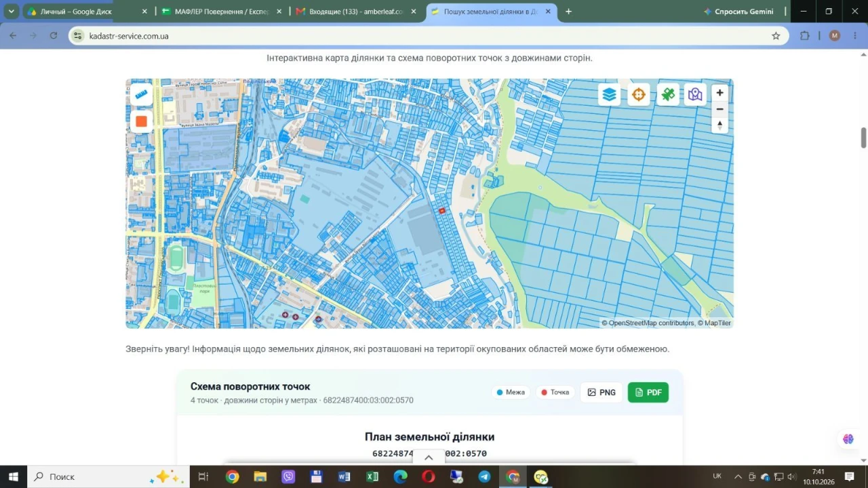868x488 pixels.
Task: Open the map layers switcher
Action: coord(609,94)
